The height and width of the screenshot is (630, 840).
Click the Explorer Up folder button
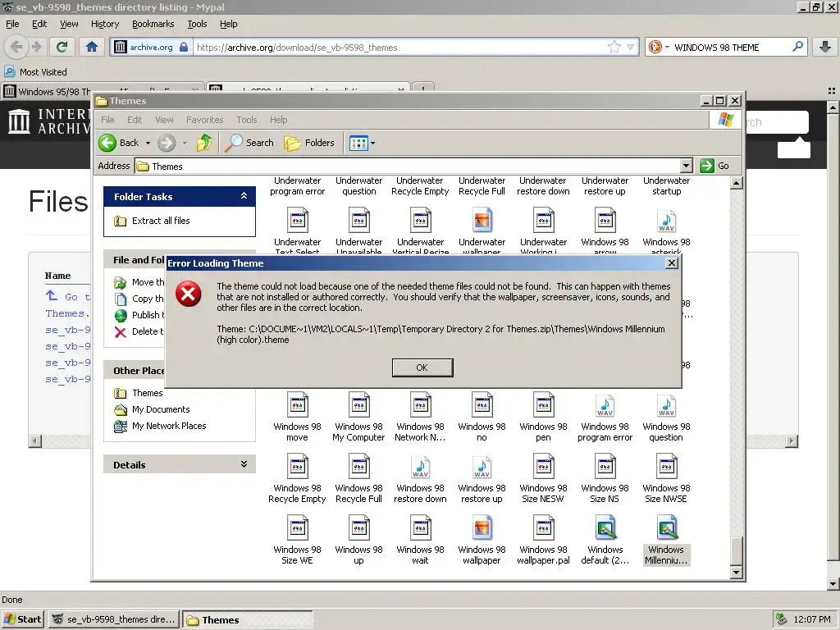pyautogui.click(x=204, y=143)
